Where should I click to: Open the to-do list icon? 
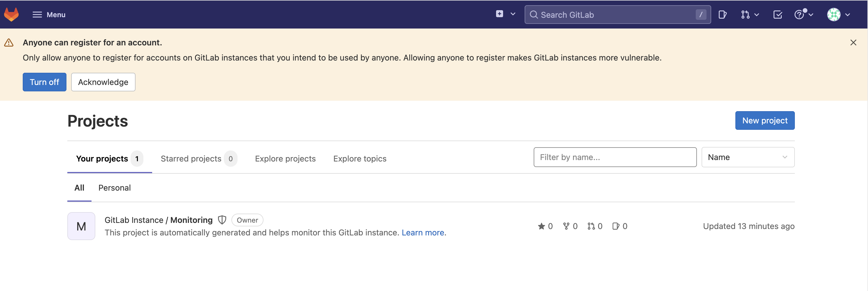778,15
